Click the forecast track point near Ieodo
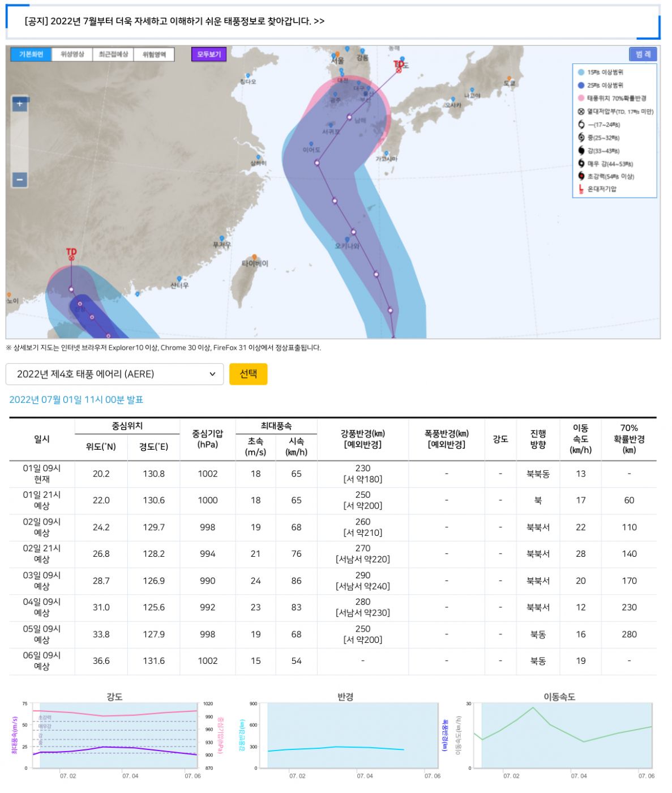672x793 pixels. [317, 163]
